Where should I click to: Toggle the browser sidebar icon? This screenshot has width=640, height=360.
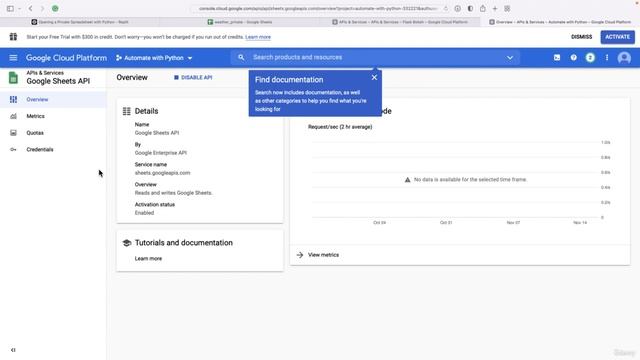pos(10,8)
